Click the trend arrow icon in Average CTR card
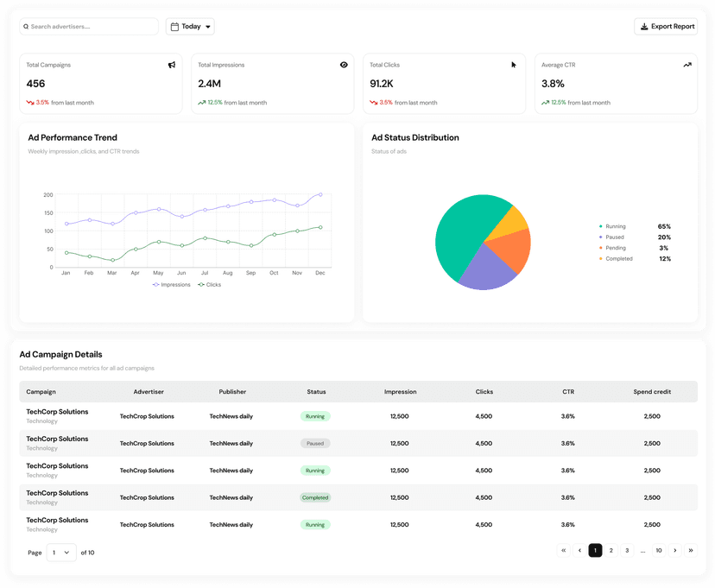715x588 pixels. point(687,65)
